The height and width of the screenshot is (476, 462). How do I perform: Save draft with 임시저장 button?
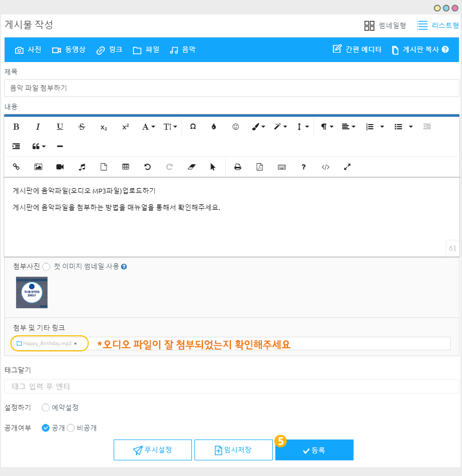tap(234, 450)
